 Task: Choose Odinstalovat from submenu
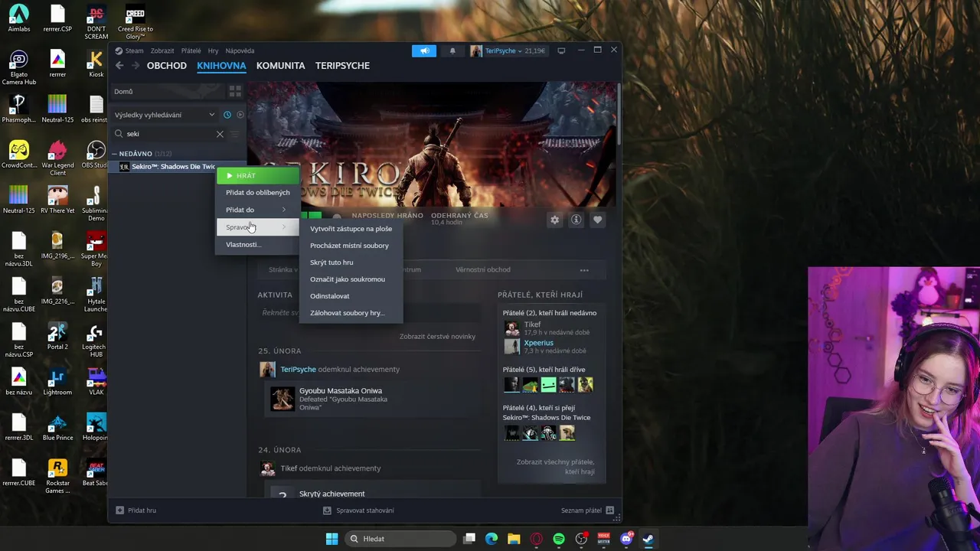(351, 296)
